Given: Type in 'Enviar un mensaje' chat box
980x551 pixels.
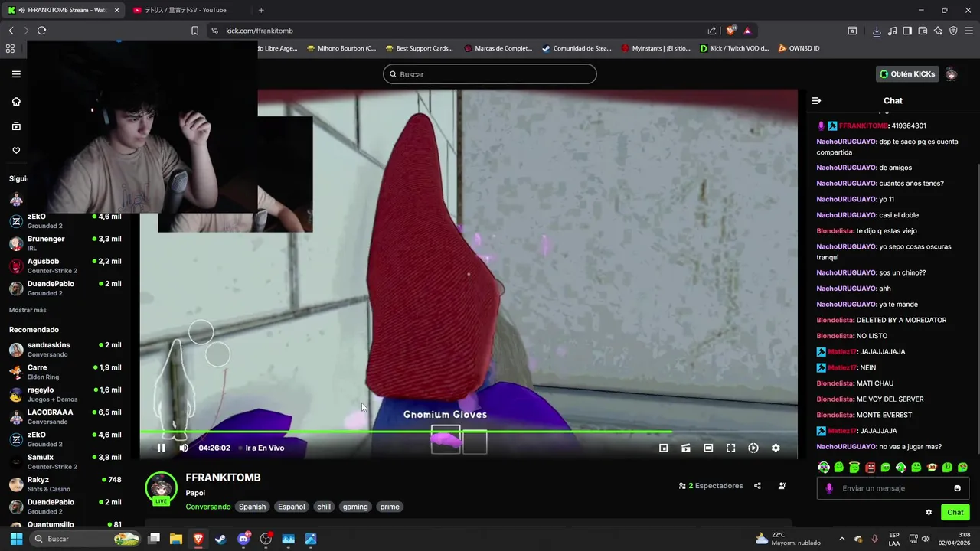Looking at the screenshot, I should 893,488.
